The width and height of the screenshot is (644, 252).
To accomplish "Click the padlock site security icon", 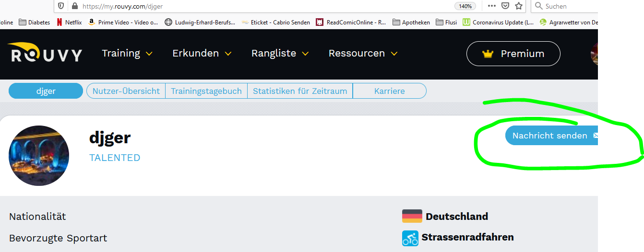I will 74,6.
